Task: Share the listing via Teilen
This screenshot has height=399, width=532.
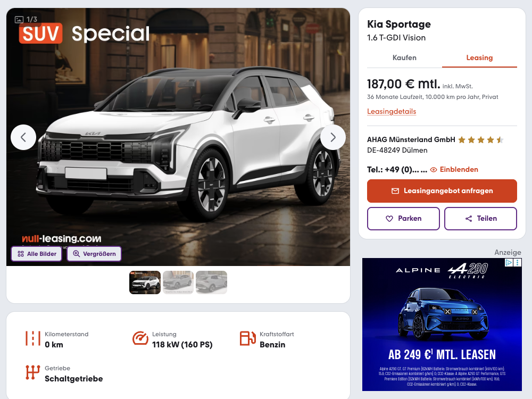Action: [480, 219]
